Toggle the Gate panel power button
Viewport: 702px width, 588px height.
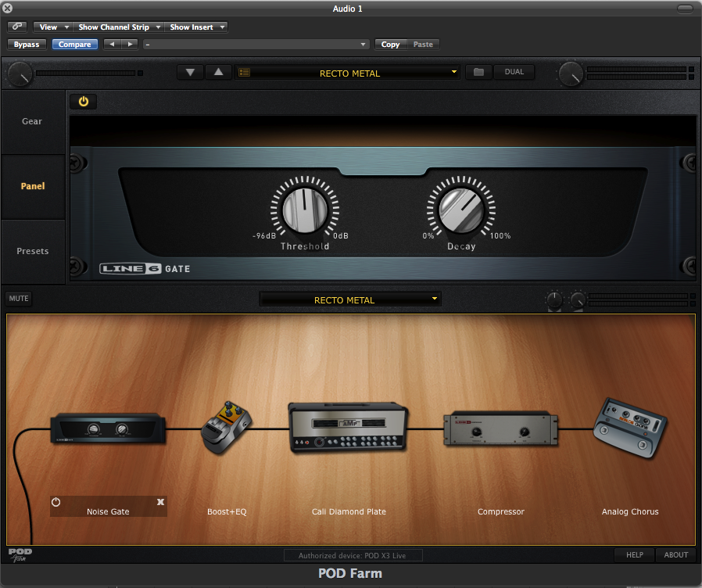pyautogui.click(x=84, y=102)
